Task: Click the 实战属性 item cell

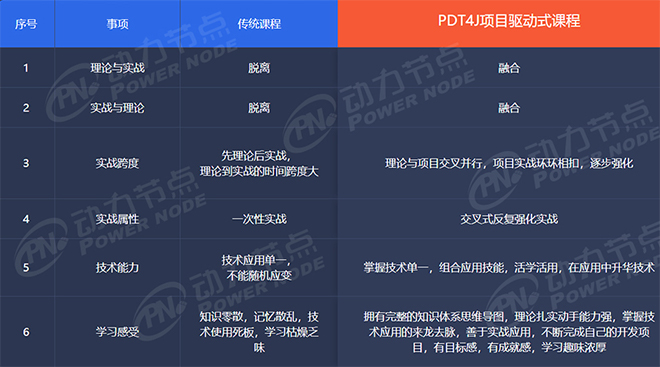Action: click(x=117, y=219)
